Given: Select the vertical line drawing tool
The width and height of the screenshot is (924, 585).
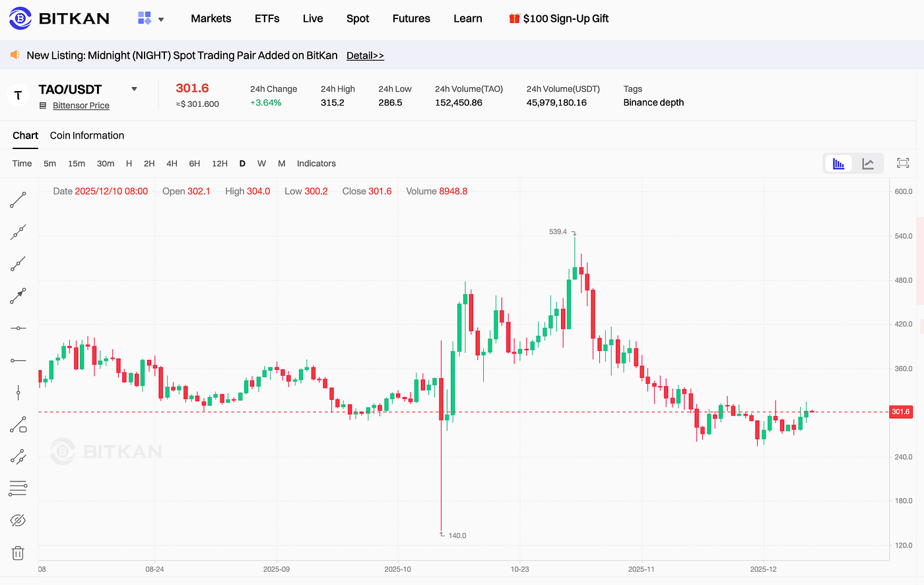Looking at the screenshot, I should [18, 392].
